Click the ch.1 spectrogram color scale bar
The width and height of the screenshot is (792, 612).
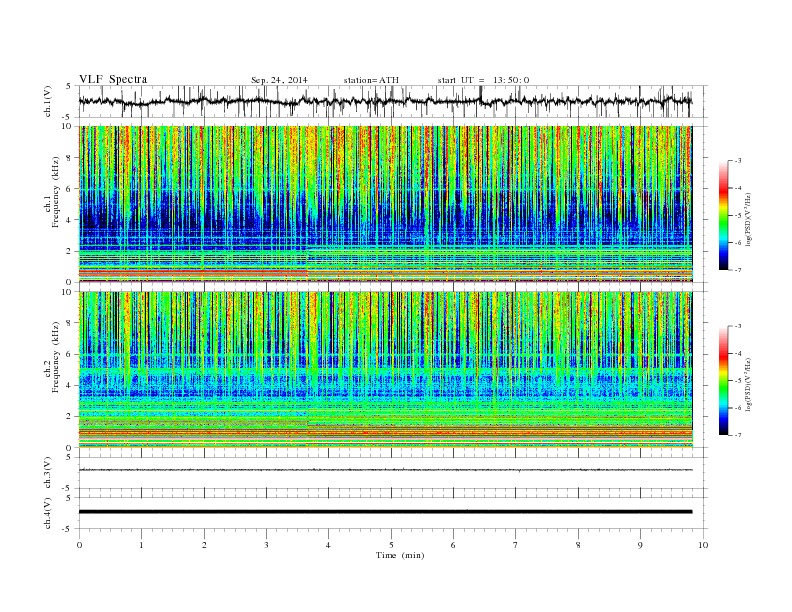[x=723, y=215]
